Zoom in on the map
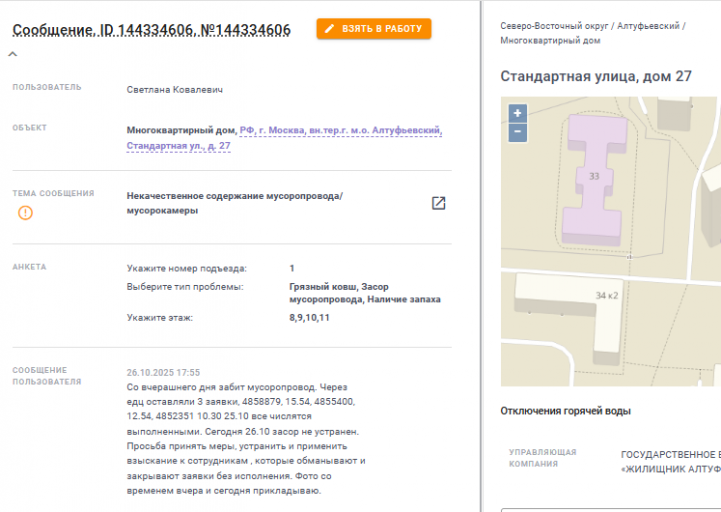 click(517, 113)
